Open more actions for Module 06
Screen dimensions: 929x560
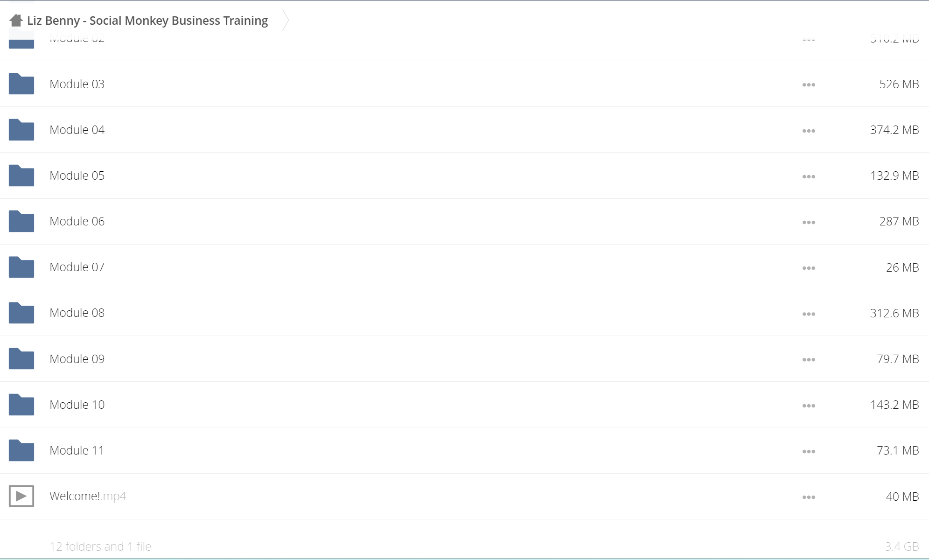[x=809, y=222]
